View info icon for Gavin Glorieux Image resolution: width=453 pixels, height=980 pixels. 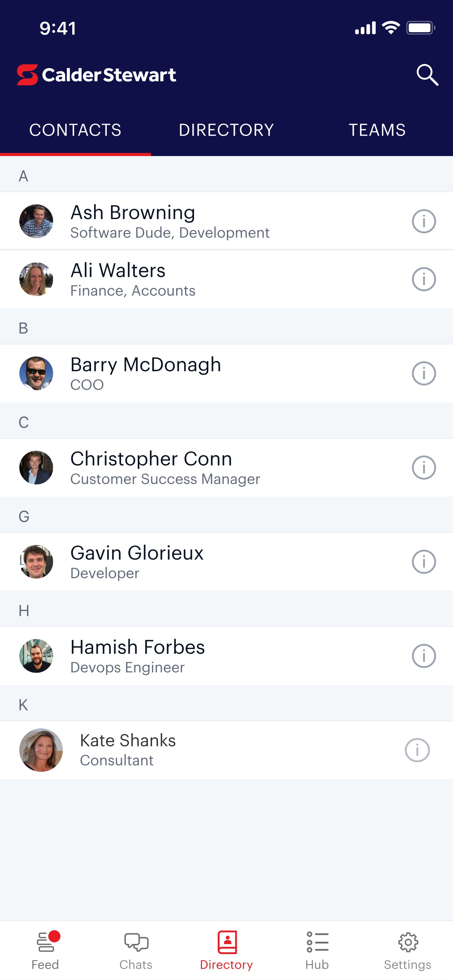[424, 561]
